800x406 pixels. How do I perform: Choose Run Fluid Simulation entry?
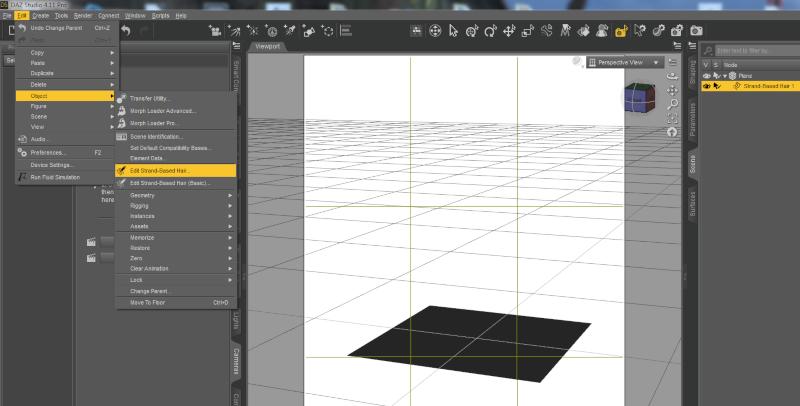pyautogui.click(x=67, y=177)
